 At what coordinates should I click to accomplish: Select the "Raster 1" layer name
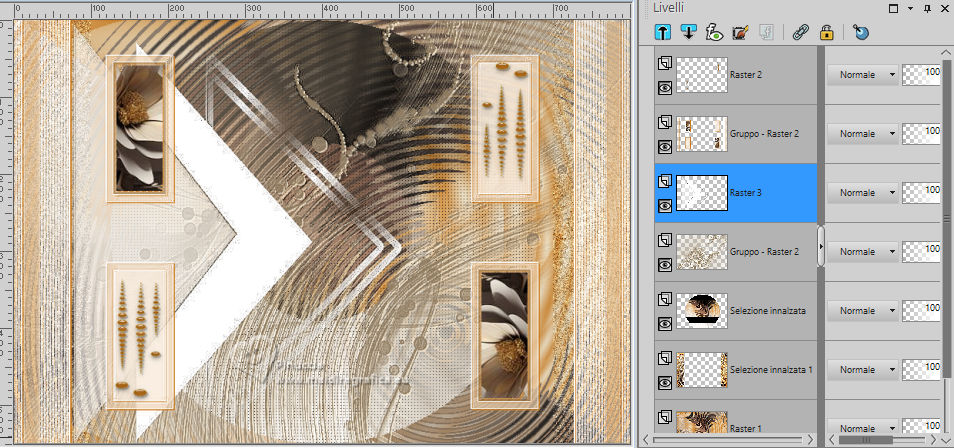(745, 429)
